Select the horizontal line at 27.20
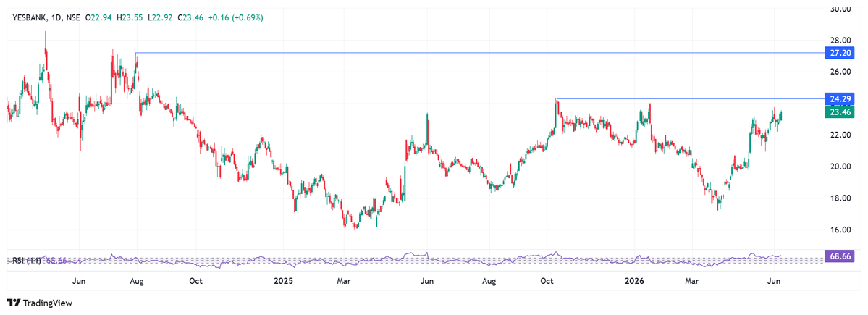The width and height of the screenshot is (868, 315). [480, 53]
